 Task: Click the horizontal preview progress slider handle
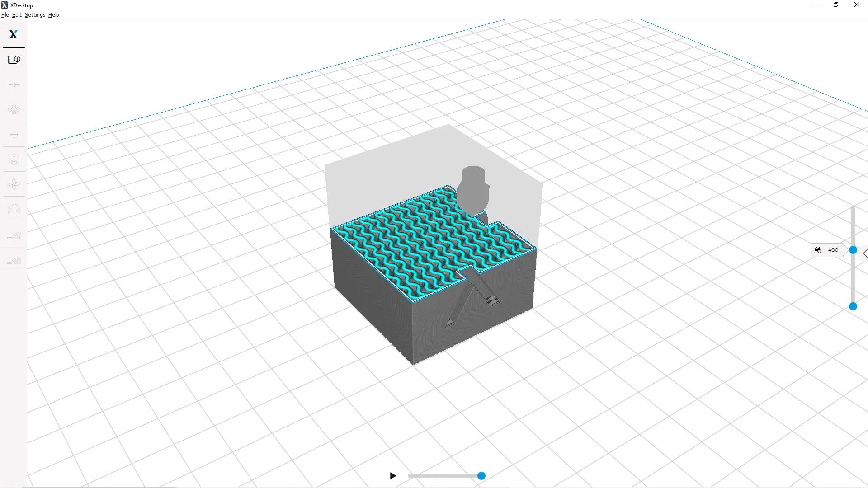pos(481,476)
